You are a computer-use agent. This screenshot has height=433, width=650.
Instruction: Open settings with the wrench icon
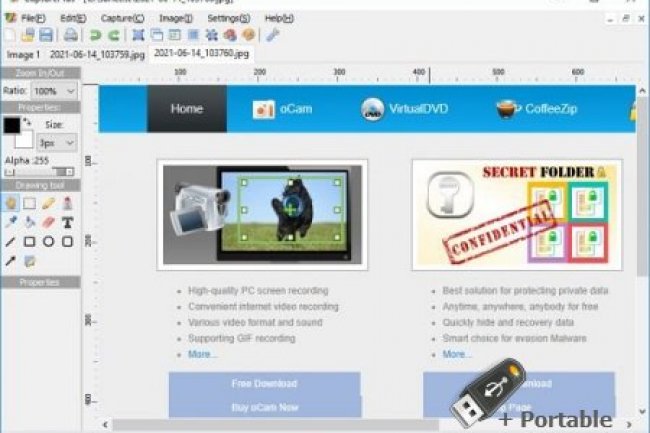[x=272, y=35]
